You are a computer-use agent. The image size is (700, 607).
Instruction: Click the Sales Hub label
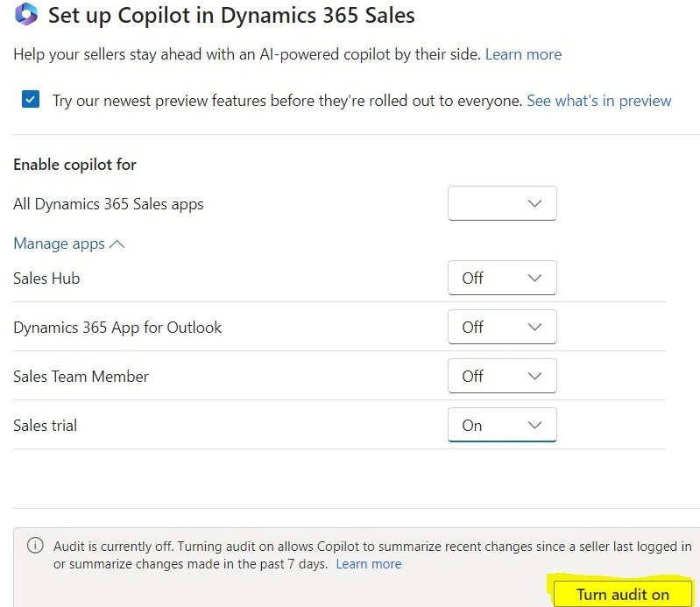[x=46, y=279]
